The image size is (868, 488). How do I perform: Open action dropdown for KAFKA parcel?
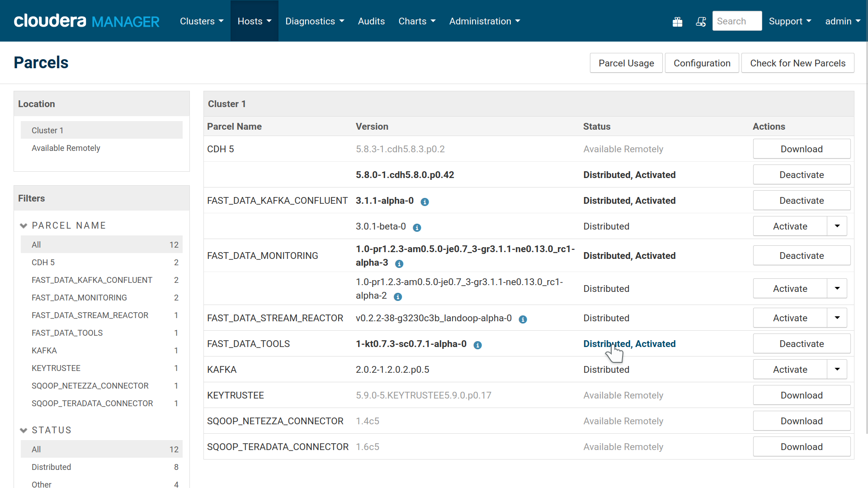point(837,369)
